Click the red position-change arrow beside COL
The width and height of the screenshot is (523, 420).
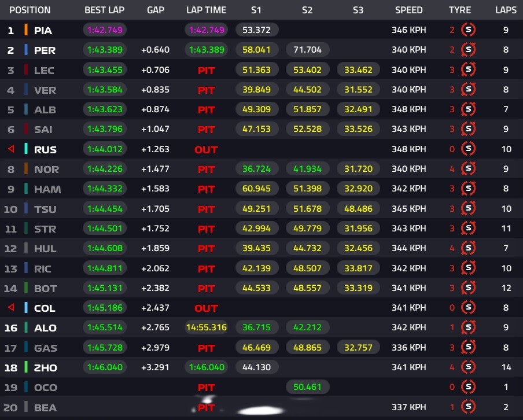tap(11, 308)
